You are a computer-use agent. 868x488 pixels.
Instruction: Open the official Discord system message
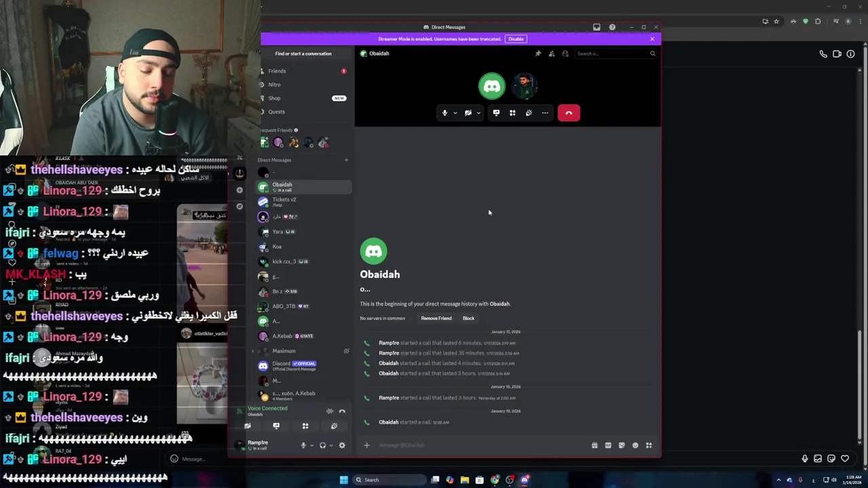click(x=304, y=366)
